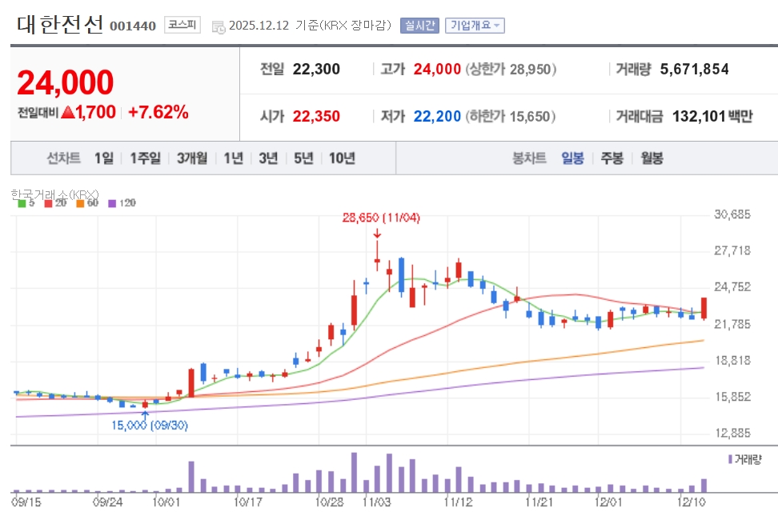Click the stock code 001440
Screen dimensions: 778x532
pos(133,26)
